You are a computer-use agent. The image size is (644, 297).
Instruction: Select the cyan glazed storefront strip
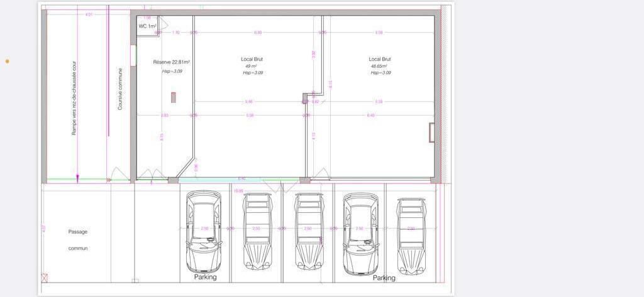click(239, 180)
